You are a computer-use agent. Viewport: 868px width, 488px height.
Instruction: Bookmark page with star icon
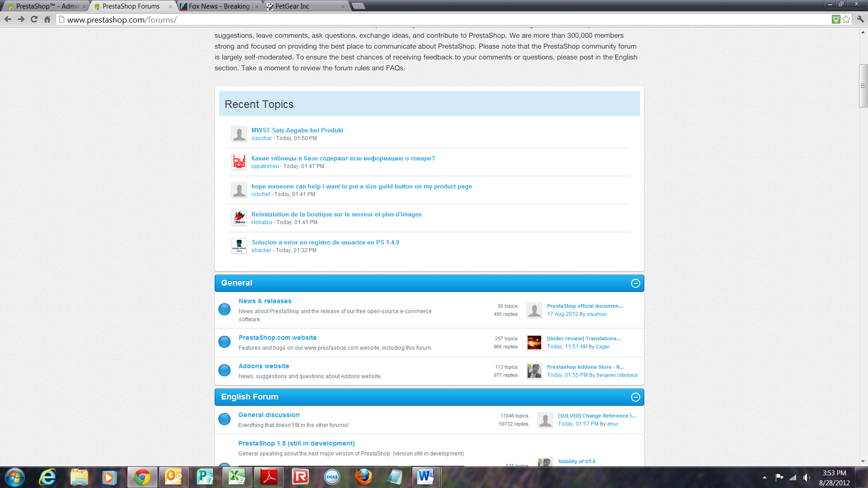[x=846, y=19]
